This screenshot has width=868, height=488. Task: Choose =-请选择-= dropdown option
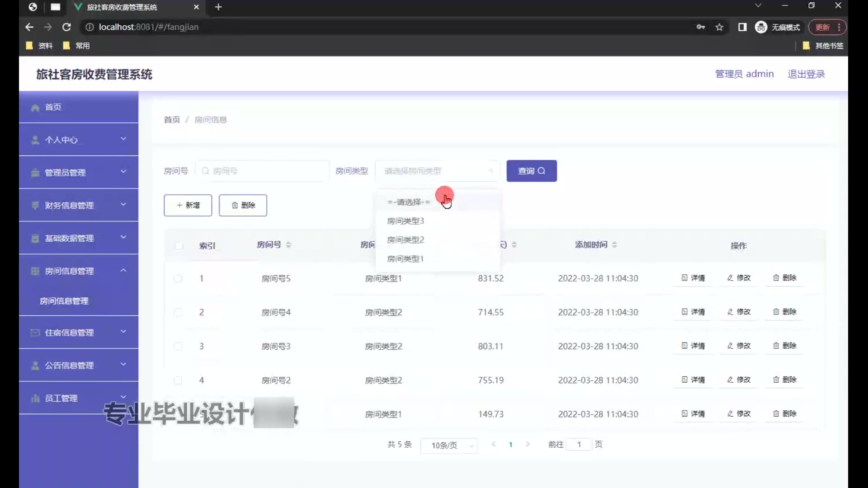coord(438,202)
